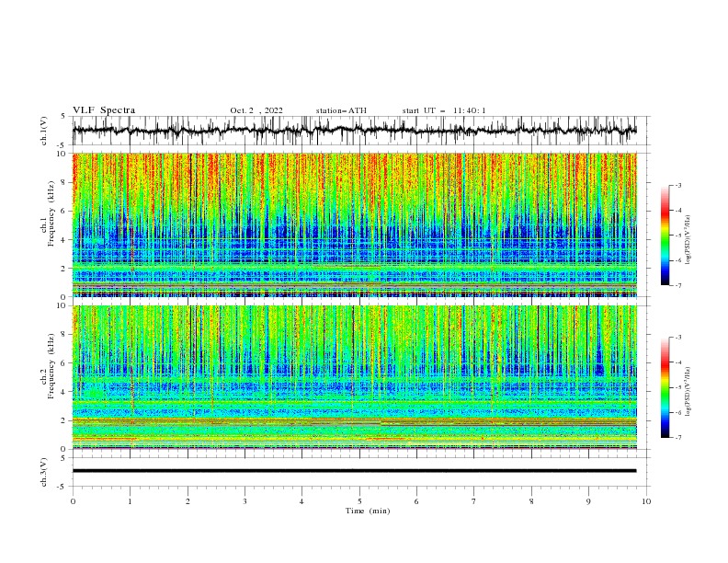728x563 pixels.
Task: Click the ch.2 spectrogram panel
Action: pyautogui.click(x=355, y=377)
